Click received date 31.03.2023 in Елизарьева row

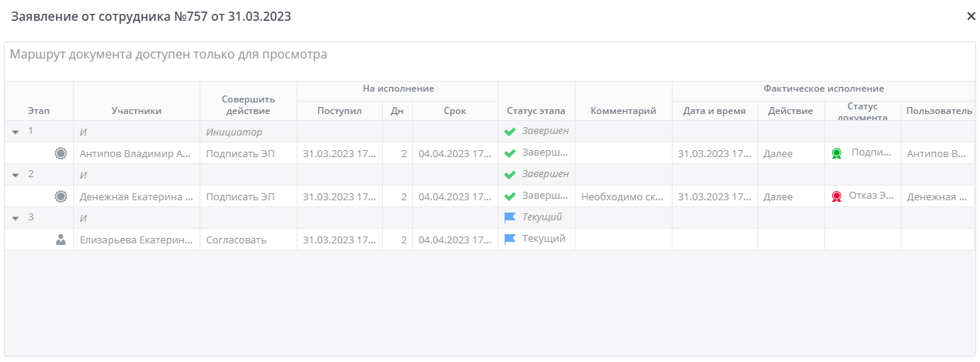pyautogui.click(x=340, y=240)
